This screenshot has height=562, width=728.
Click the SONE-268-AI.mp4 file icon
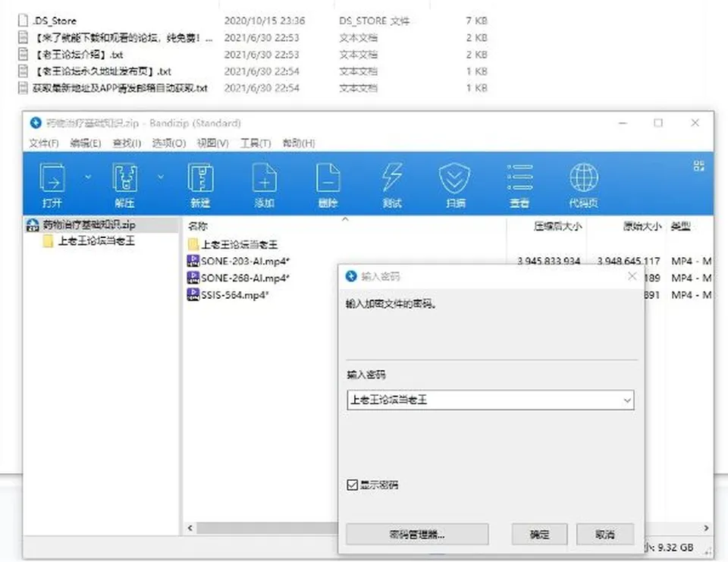[193, 278]
